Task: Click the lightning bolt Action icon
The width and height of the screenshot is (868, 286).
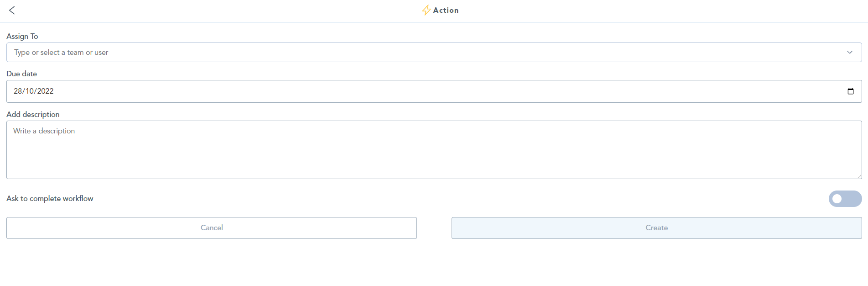Action: click(426, 10)
